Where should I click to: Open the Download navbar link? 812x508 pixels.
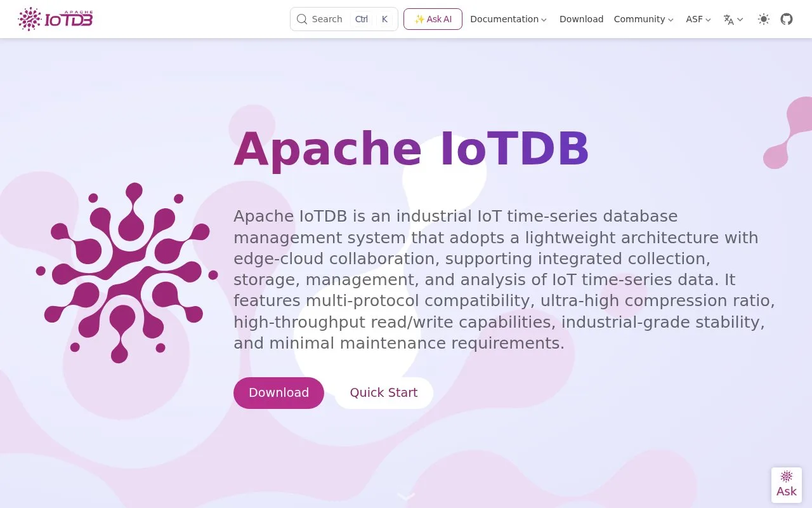coord(581,19)
